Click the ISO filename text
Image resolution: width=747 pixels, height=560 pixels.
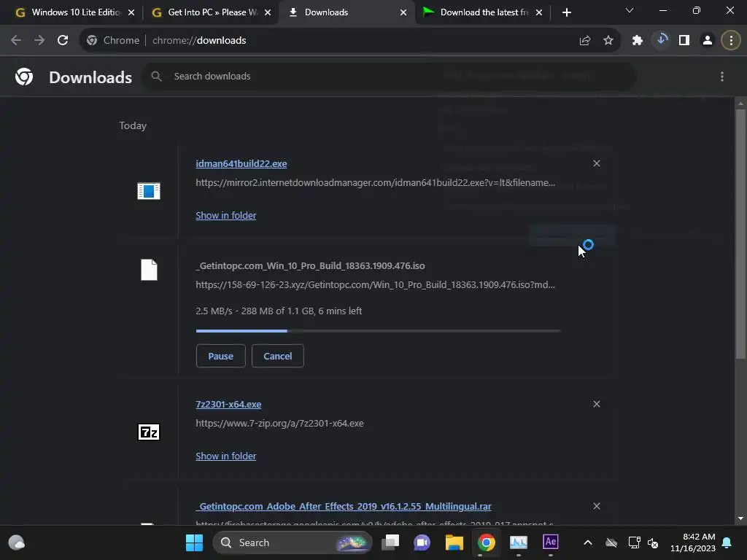(x=310, y=265)
